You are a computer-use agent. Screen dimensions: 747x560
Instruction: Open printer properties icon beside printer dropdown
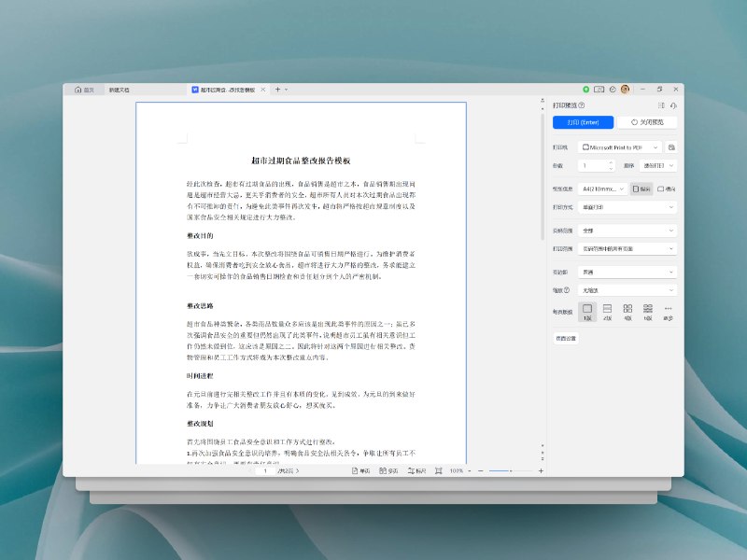point(672,147)
